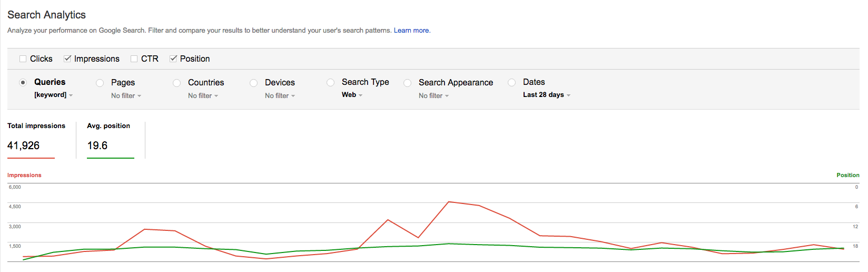
Task: Click the 3,000 impressions axis tick
Action: (15, 227)
